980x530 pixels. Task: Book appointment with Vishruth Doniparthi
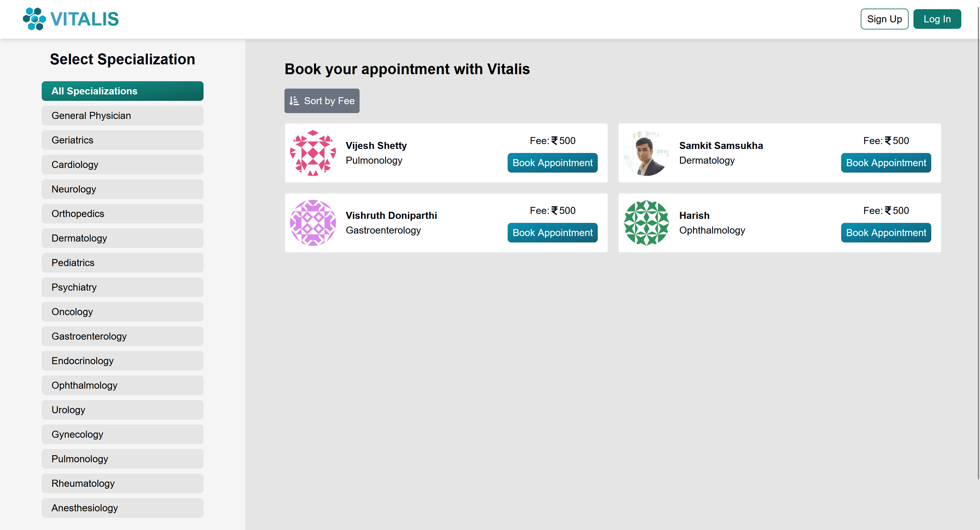coord(552,233)
